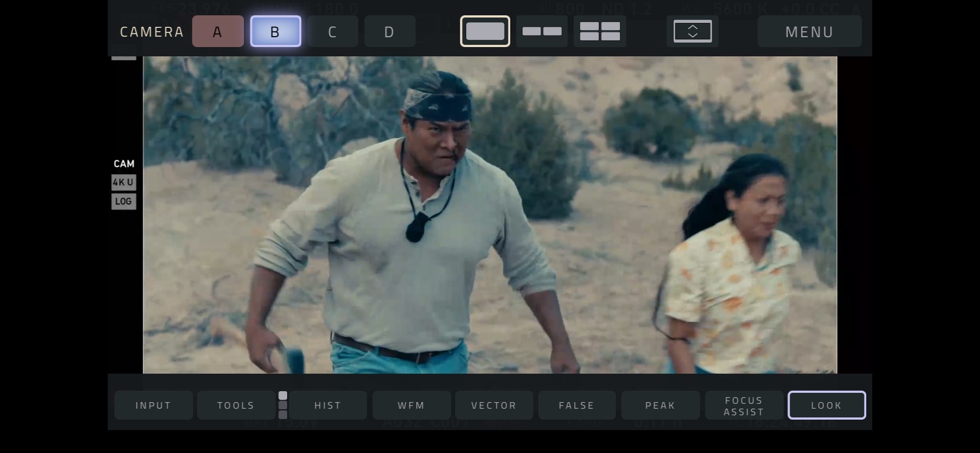The width and height of the screenshot is (980, 453).
Task: Click the camera video preview image
Action: (489, 214)
